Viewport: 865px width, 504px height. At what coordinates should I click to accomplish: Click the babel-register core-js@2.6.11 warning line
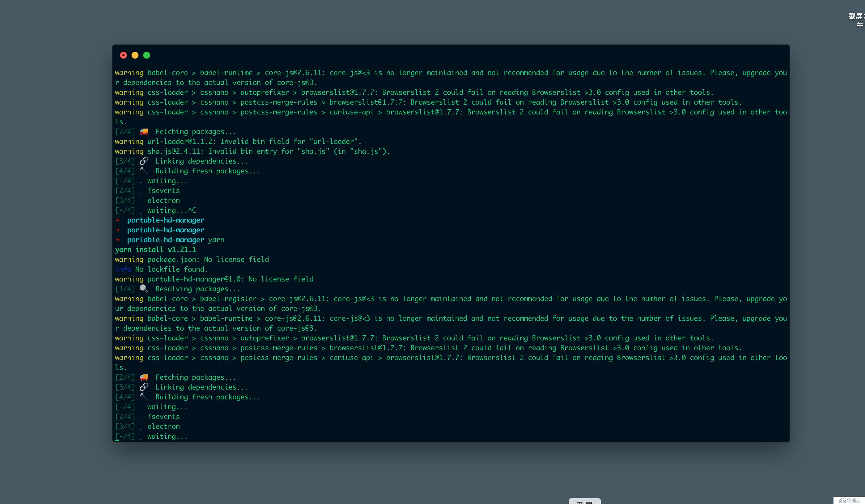coord(451,304)
